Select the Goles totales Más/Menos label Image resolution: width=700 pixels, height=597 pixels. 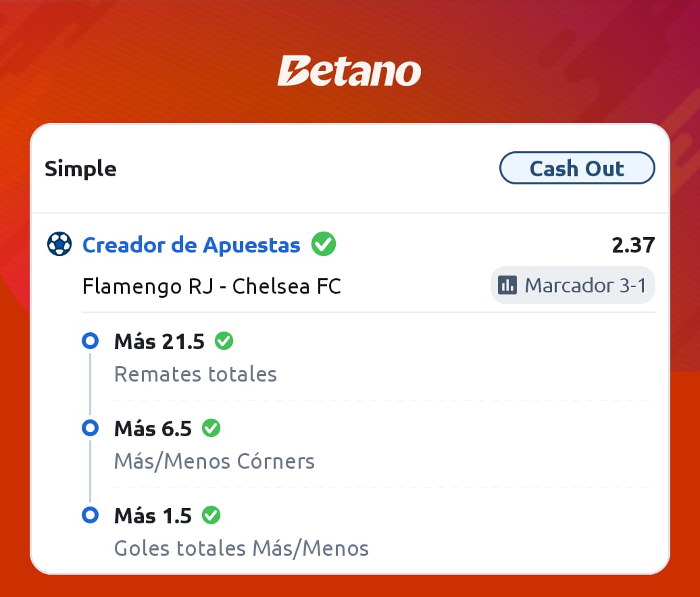241,548
